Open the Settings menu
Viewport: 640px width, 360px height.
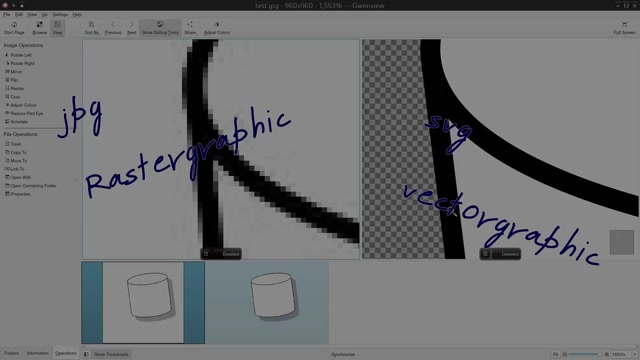(60, 14)
